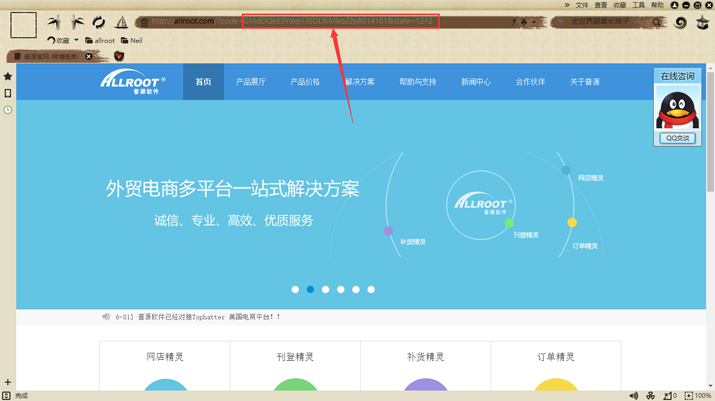Open the 订单精灵 product card
The height and width of the screenshot is (401, 715).
(x=556, y=365)
